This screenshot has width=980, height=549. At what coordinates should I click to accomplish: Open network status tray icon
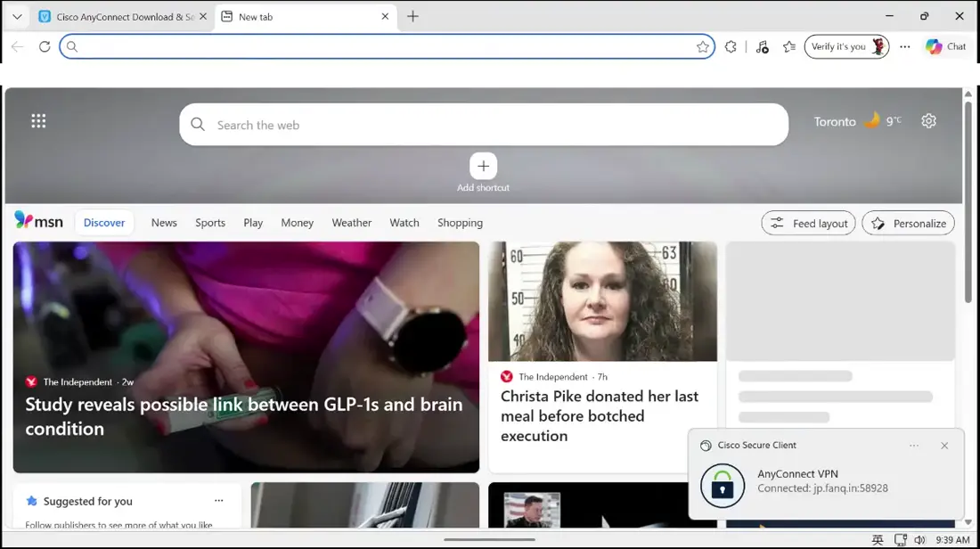click(900, 539)
